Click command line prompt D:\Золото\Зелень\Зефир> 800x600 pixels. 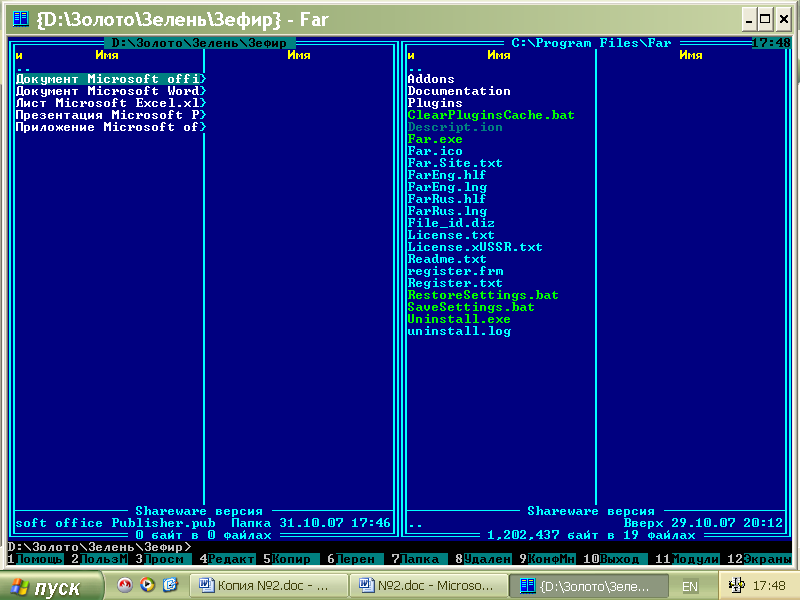coord(99,547)
